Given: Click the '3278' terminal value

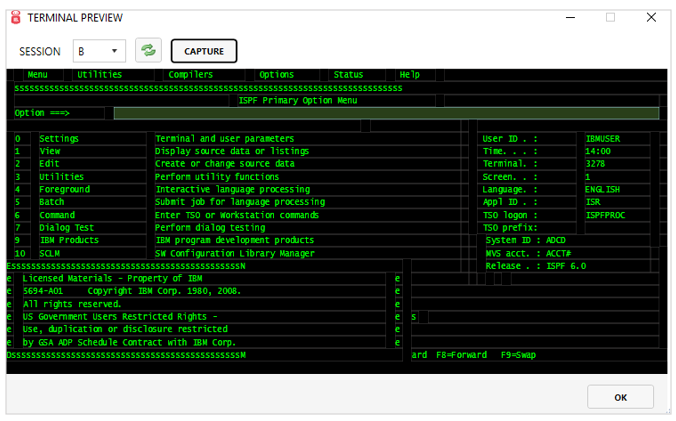Looking at the screenshot, I should pos(595,164).
